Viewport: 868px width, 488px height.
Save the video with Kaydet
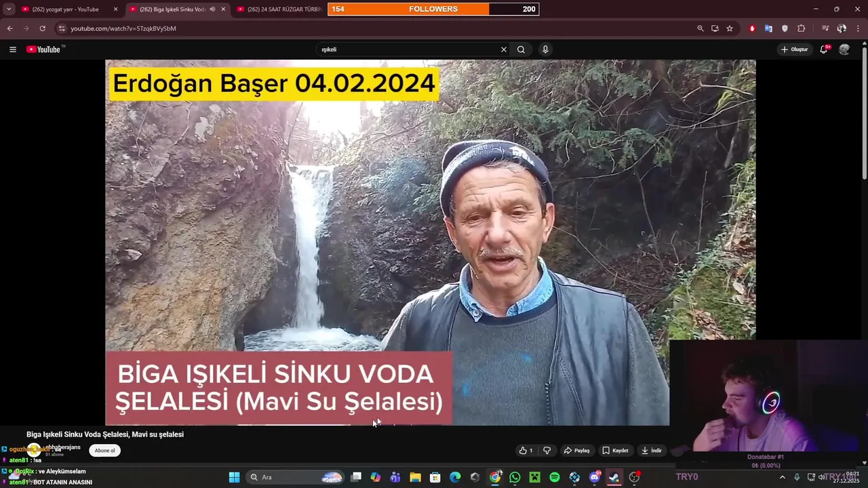click(x=615, y=451)
